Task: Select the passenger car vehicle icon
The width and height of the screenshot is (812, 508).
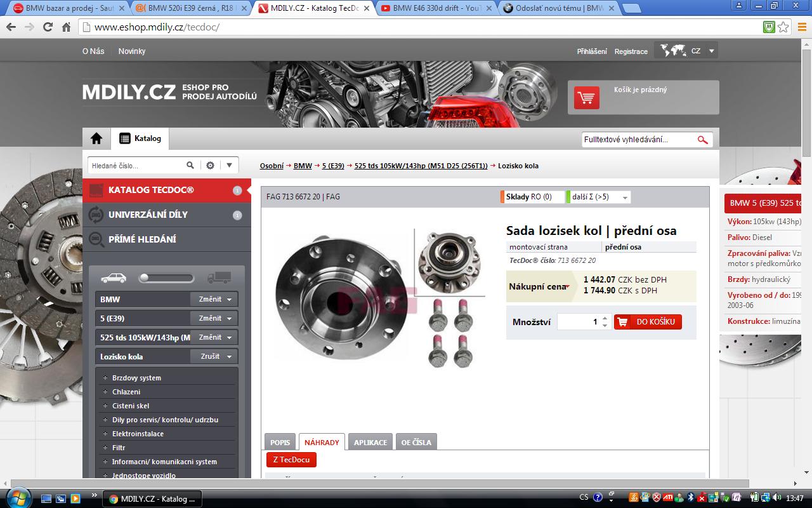Action: pyautogui.click(x=114, y=278)
